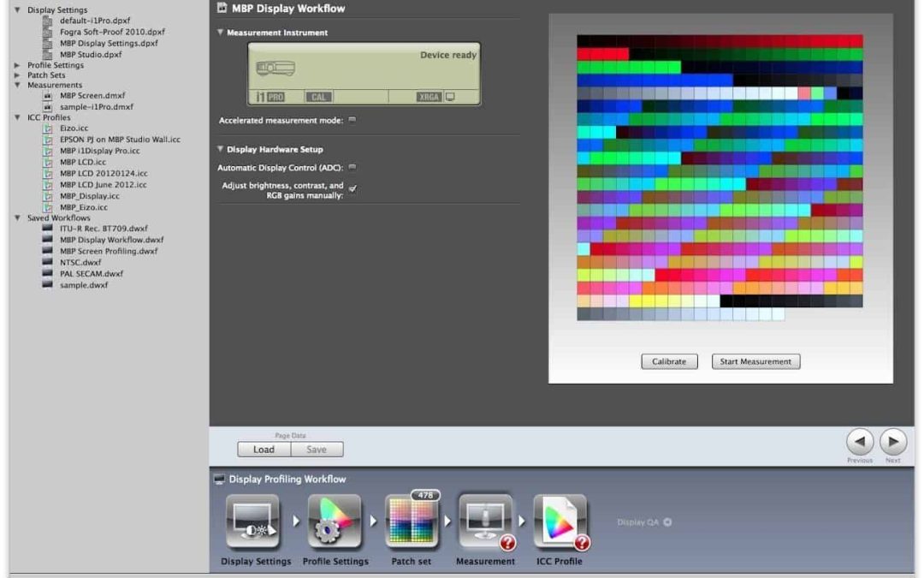Expand the Profile Settings tree node
Viewport: 924px width, 578px height.
click(18, 65)
